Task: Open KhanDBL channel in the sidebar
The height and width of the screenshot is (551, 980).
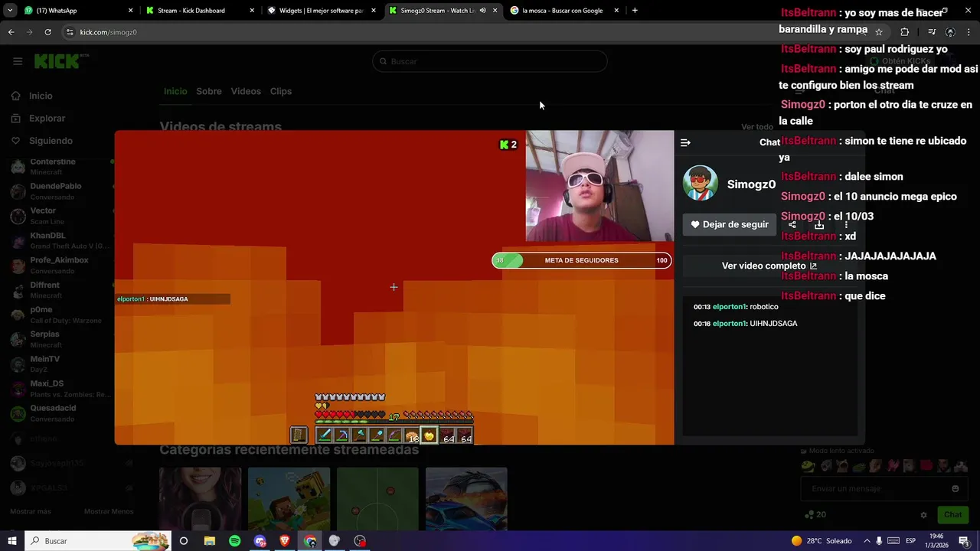Action: [x=61, y=240]
